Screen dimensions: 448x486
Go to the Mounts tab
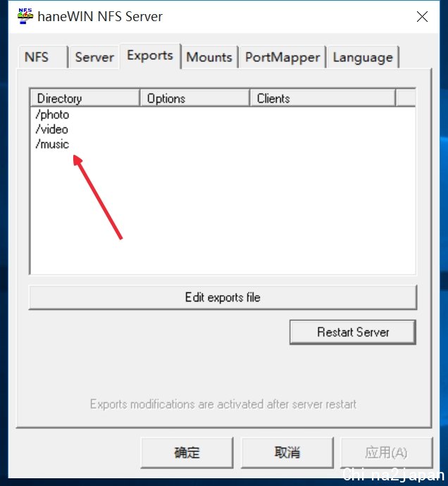[209, 57]
